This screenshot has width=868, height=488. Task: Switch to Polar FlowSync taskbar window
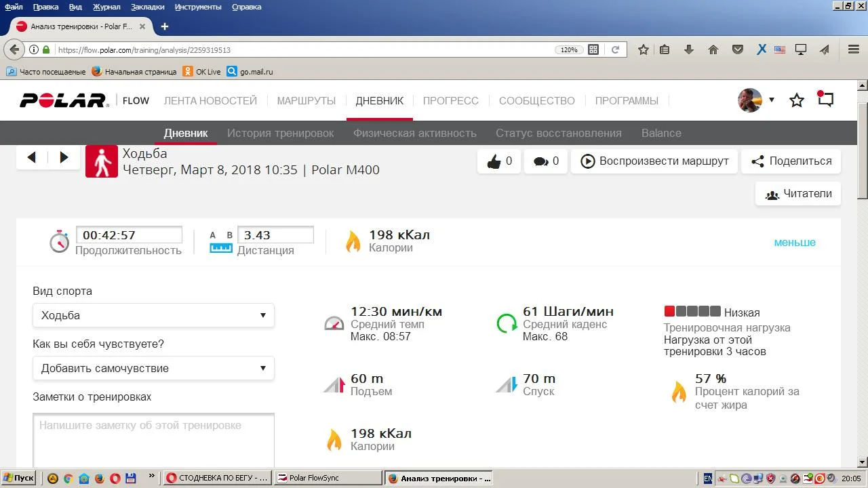coord(329,478)
